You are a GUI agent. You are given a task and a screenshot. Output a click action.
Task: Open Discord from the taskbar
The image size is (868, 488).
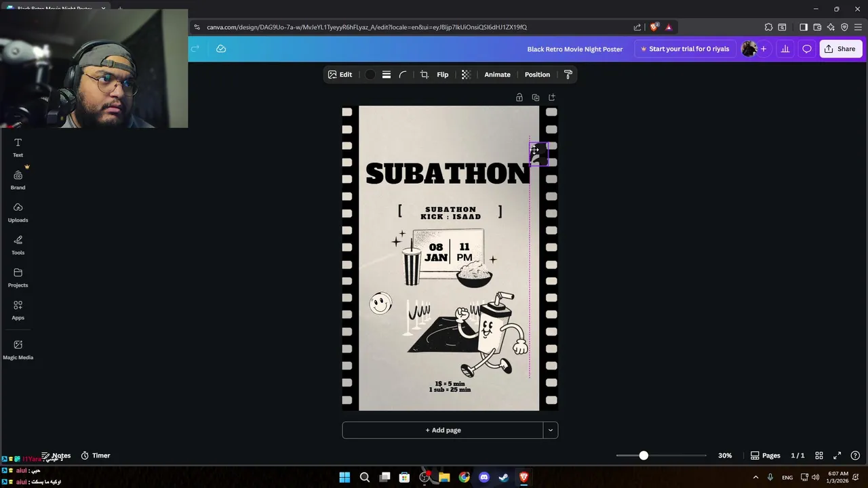484,477
